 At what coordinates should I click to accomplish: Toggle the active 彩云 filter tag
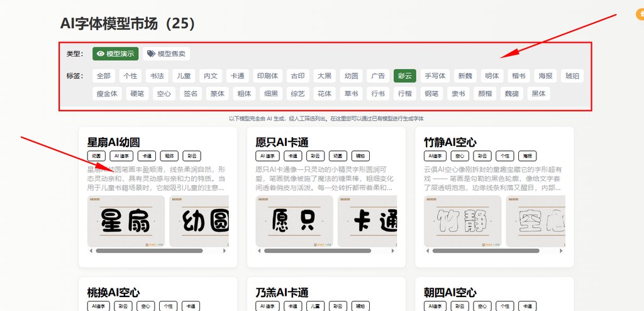(405, 76)
